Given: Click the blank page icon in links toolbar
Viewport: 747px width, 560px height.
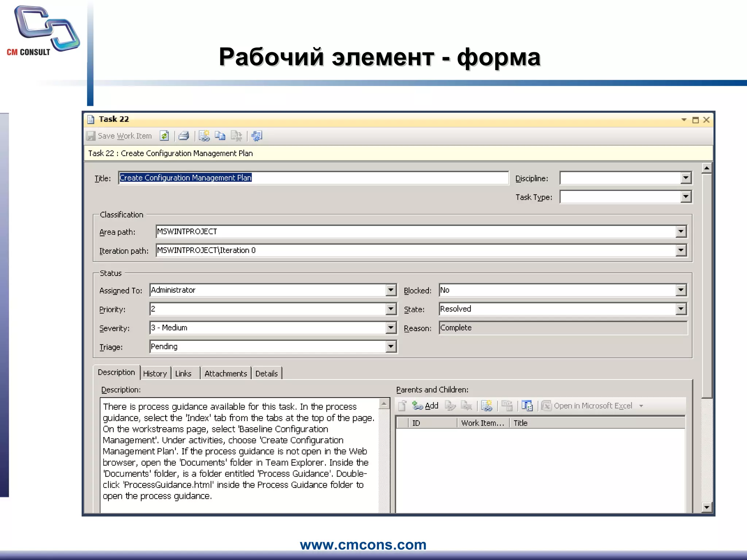Looking at the screenshot, I should coord(402,406).
